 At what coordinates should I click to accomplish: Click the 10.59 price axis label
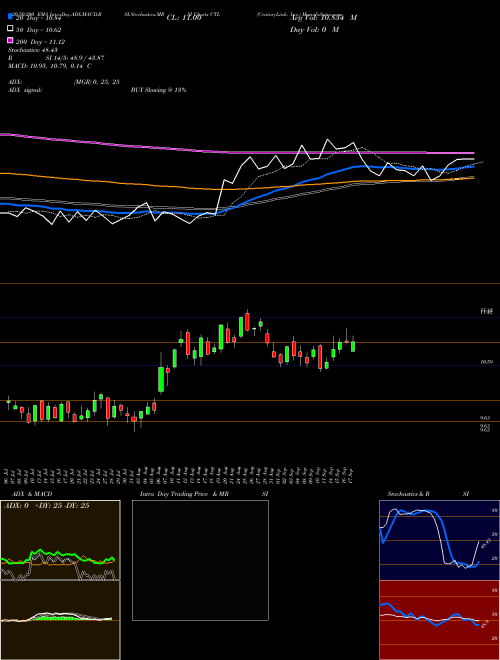[x=486, y=362]
